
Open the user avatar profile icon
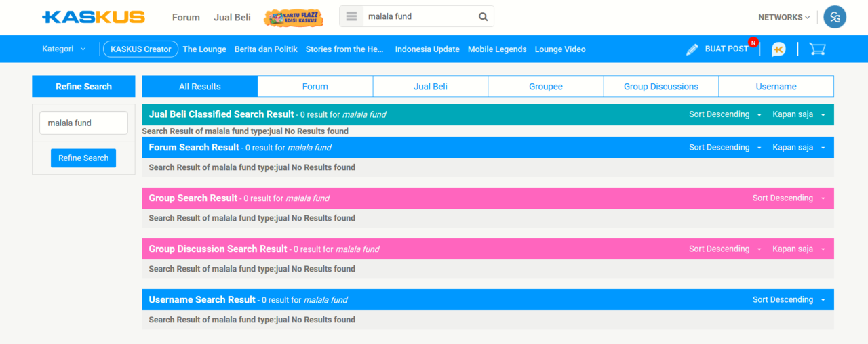pyautogui.click(x=835, y=17)
